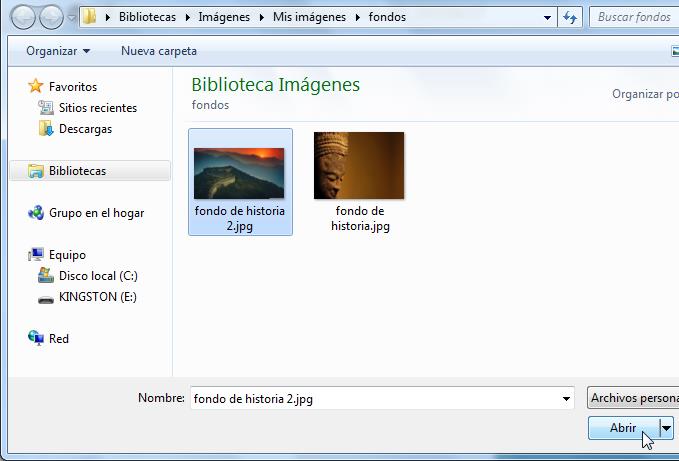Click the Forward navigation arrow button
The height and width of the screenshot is (461, 679).
click(x=50, y=17)
